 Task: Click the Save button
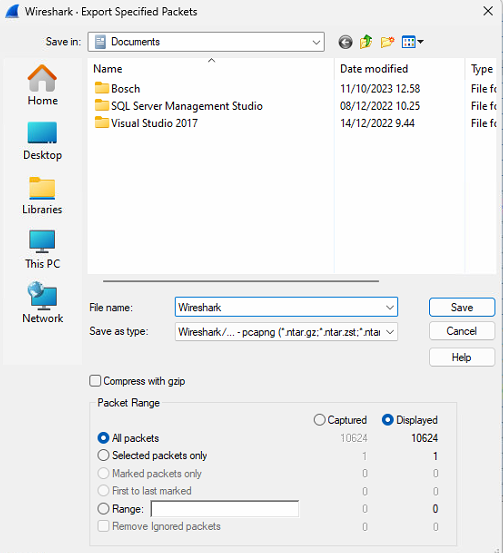pyautogui.click(x=462, y=308)
